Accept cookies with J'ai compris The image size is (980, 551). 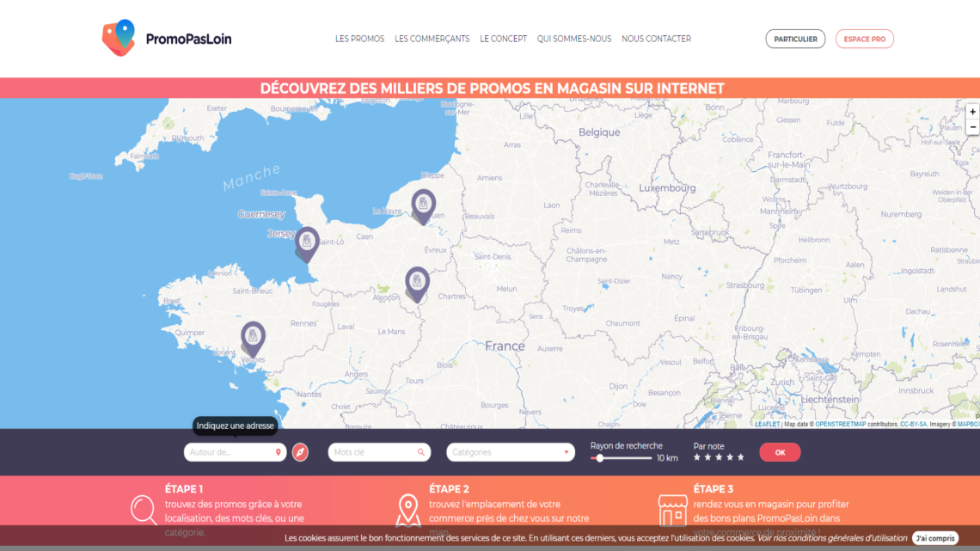pyautogui.click(x=935, y=538)
